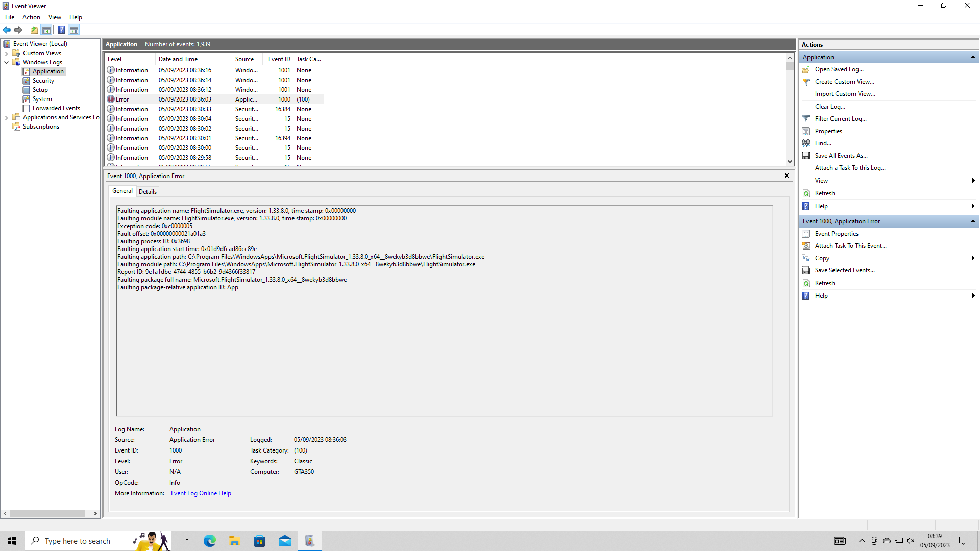Click the Attach Task To This Event icon
The image size is (980, 551).
point(806,246)
